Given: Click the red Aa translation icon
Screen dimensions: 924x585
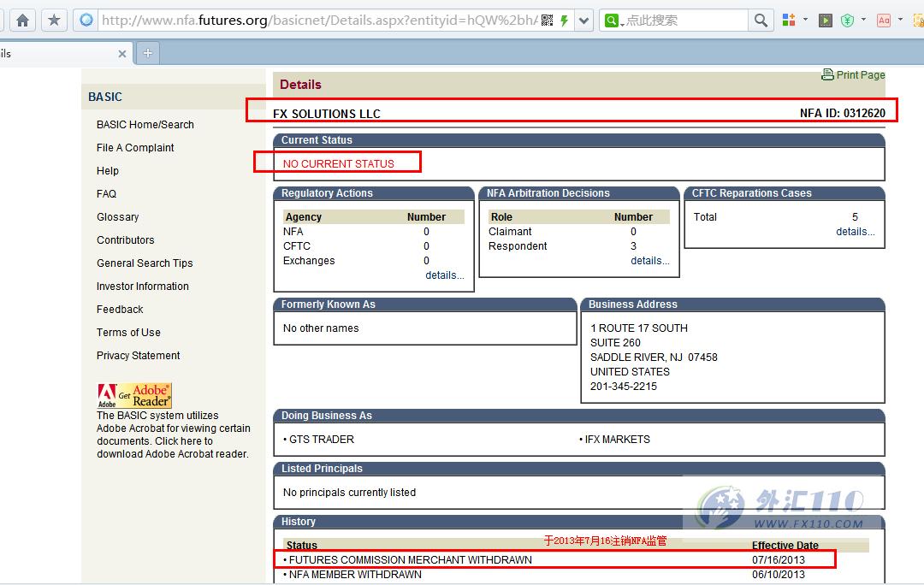Looking at the screenshot, I should (x=883, y=21).
